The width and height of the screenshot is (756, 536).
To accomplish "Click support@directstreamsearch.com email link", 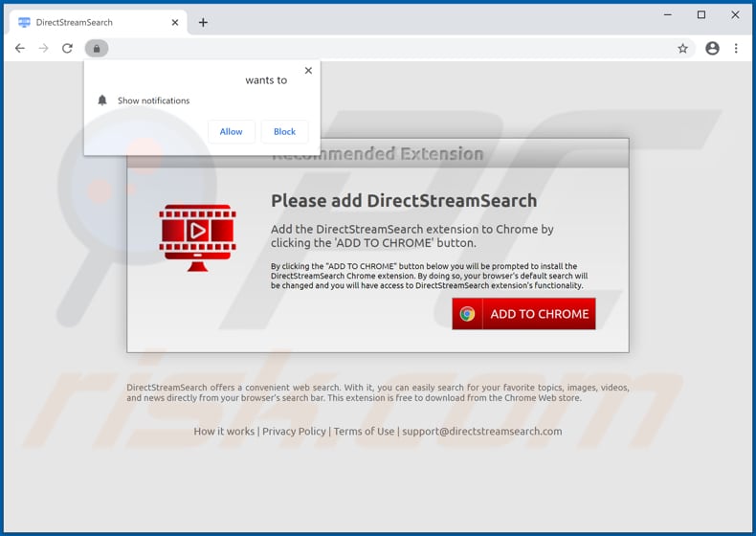I will coord(482,432).
